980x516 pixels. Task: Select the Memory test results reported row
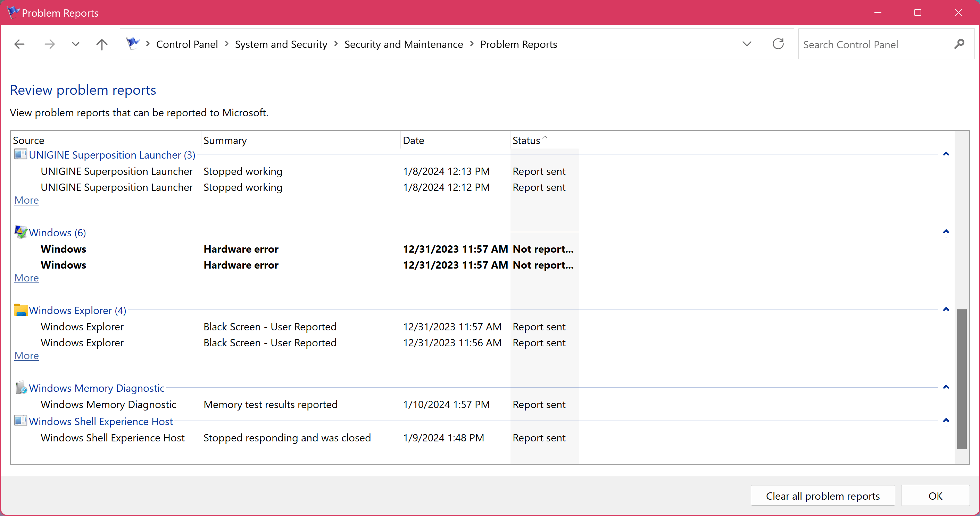point(303,404)
